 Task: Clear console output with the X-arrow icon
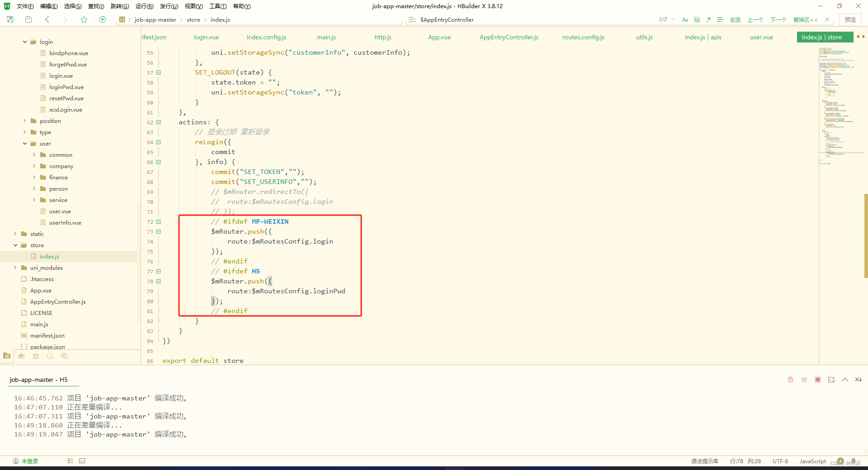click(x=858, y=380)
